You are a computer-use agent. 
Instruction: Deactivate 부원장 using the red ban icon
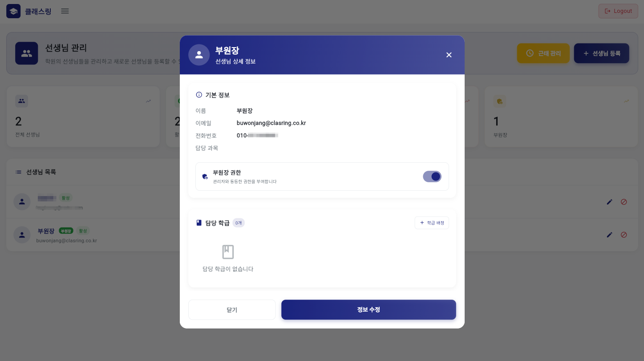coord(624,235)
